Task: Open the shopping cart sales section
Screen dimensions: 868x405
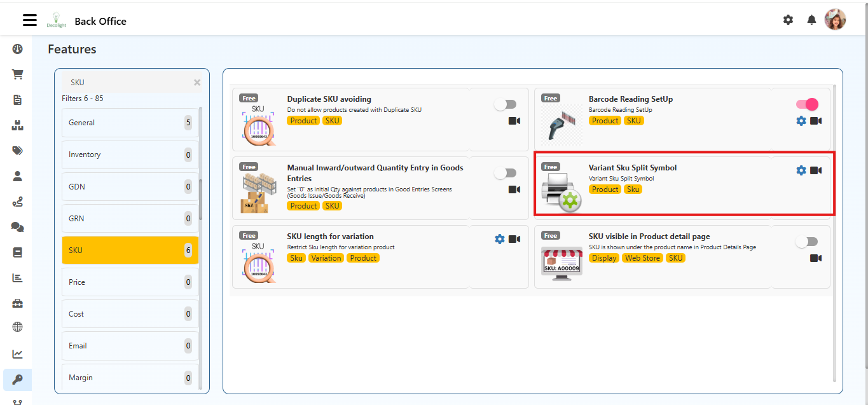Action: [x=17, y=74]
